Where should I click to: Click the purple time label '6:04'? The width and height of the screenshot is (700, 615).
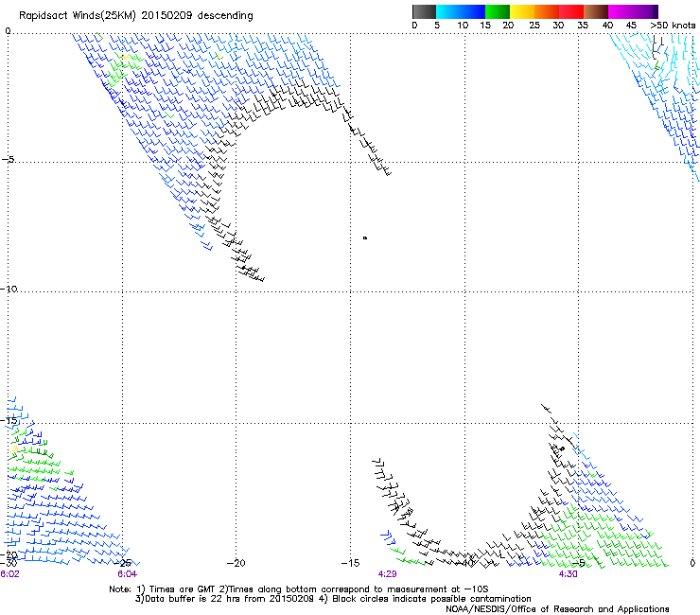click(128, 574)
